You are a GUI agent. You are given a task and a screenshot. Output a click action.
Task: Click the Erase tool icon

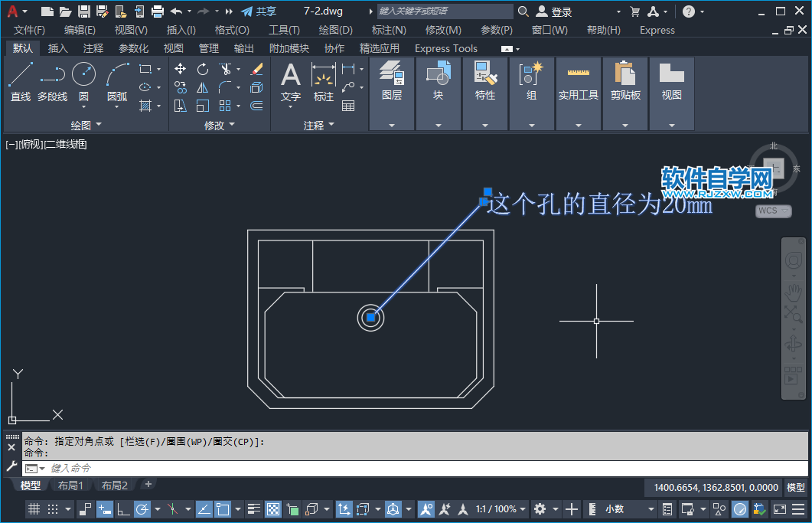(257, 69)
